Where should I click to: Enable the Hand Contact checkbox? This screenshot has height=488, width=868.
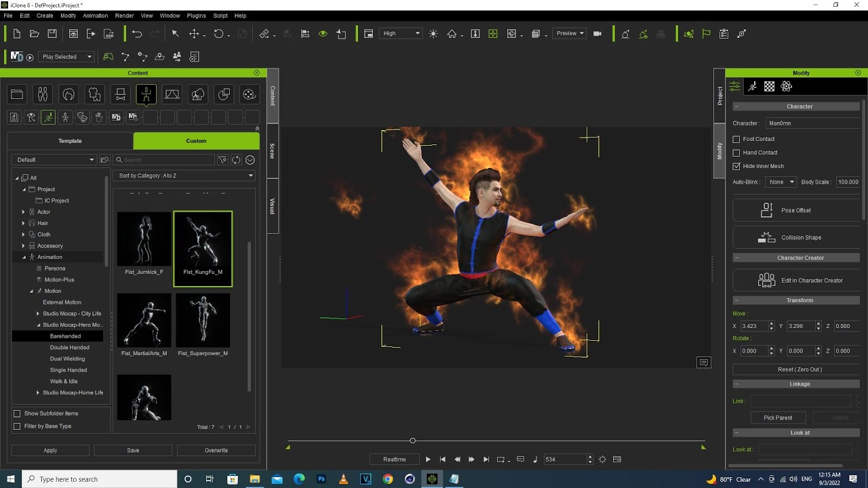coord(736,152)
